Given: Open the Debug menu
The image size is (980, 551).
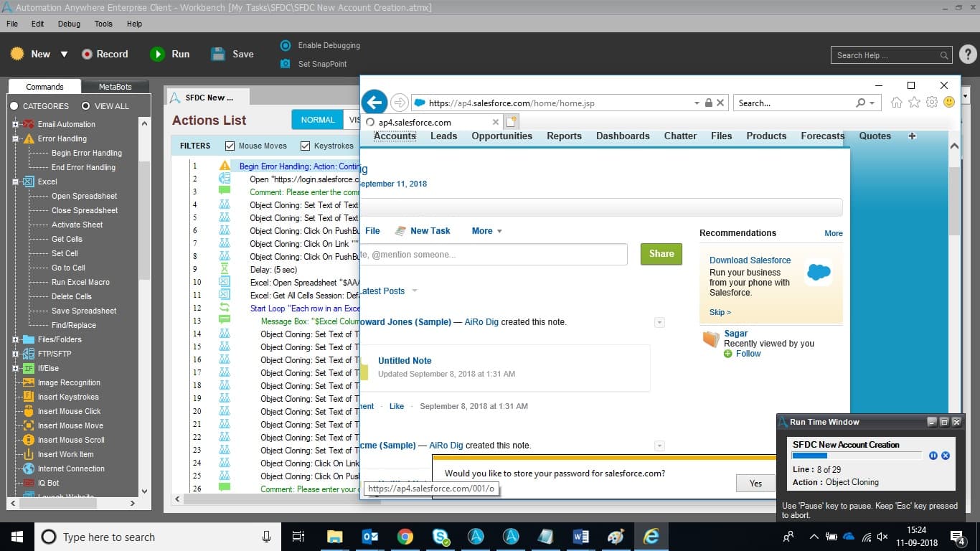Looking at the screenshot, I should pyautogui.click(x=69, y=24).
